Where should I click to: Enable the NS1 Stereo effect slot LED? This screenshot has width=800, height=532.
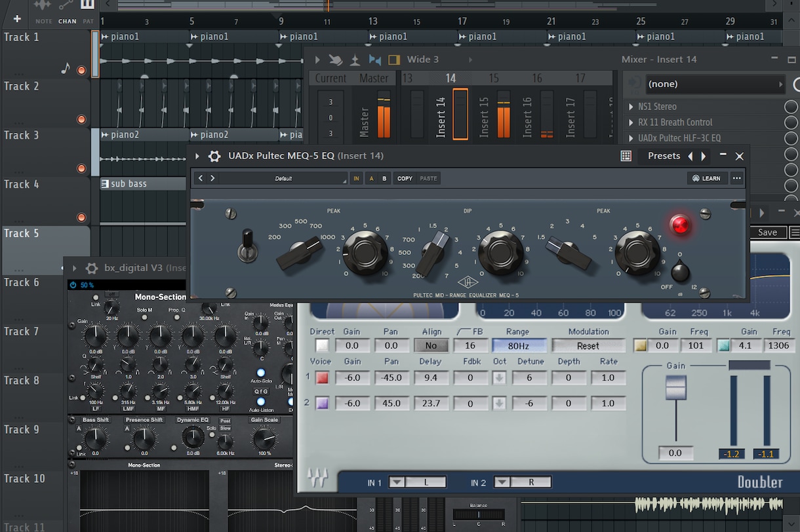tap(791, 107)
